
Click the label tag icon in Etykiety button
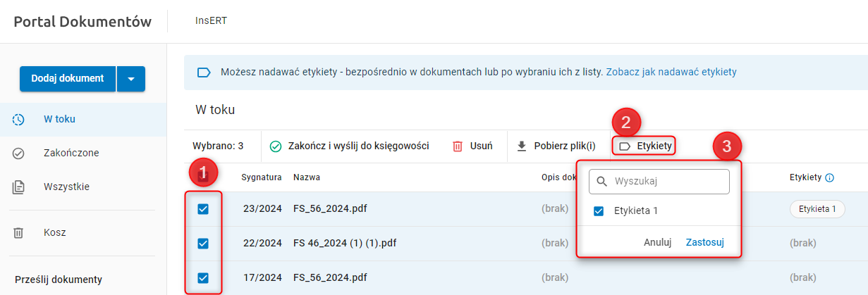624,146
